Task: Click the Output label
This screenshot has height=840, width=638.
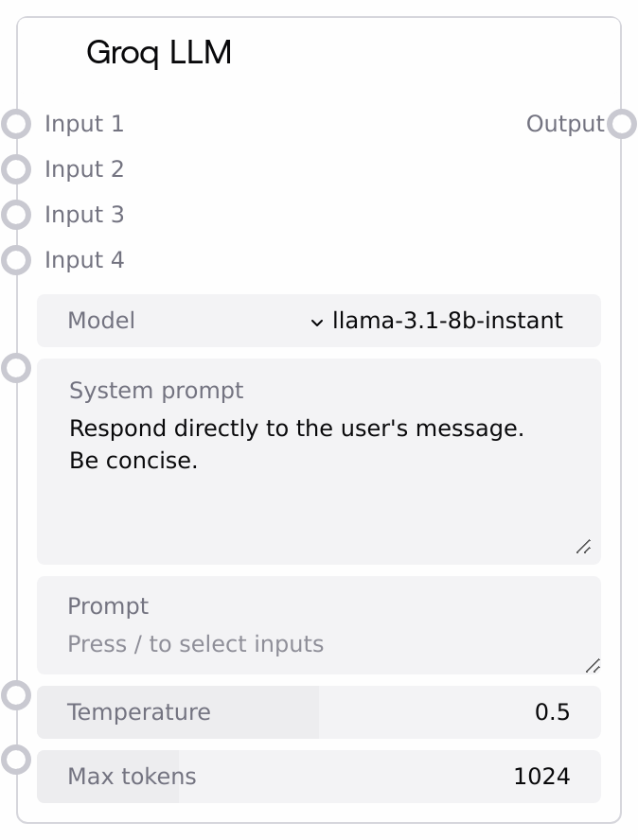Action: point(565,124)
